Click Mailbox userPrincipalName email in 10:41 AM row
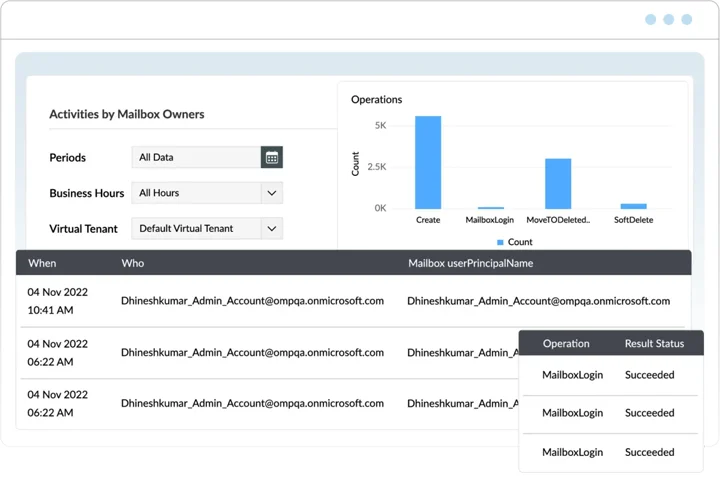This screenshot has height=494, width=720. pos(538,301)
